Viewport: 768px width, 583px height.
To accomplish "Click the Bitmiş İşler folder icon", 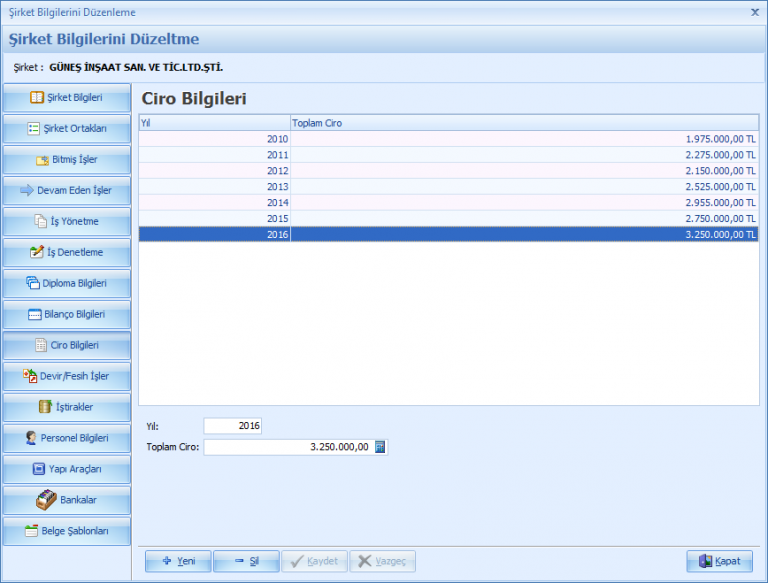I will 42,160.
